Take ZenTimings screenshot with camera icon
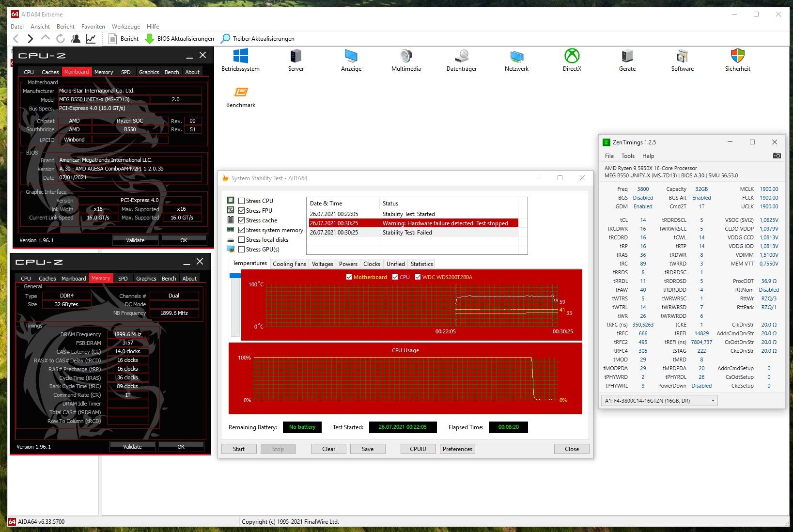This screenshot has width=793, height=532. click(x=777, y=156)
